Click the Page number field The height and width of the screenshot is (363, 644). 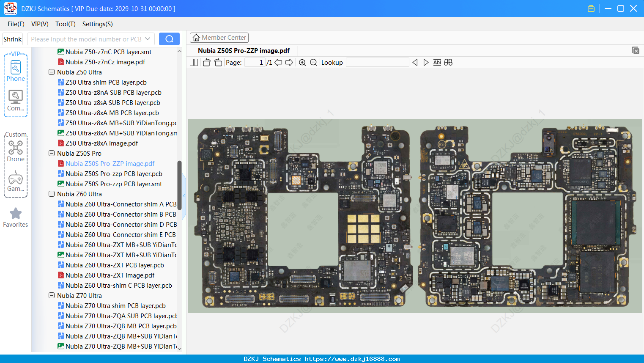click(x=255, y=62)
